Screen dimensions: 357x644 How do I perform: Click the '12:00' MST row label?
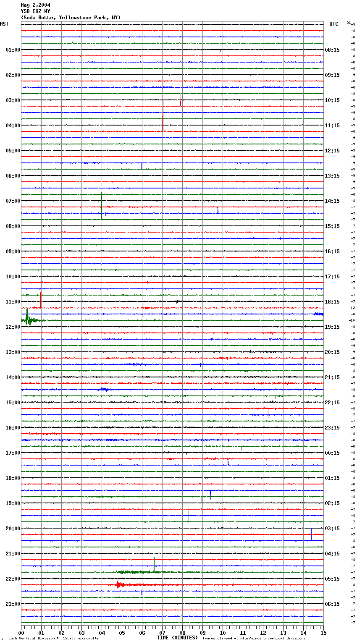point(13,327)
